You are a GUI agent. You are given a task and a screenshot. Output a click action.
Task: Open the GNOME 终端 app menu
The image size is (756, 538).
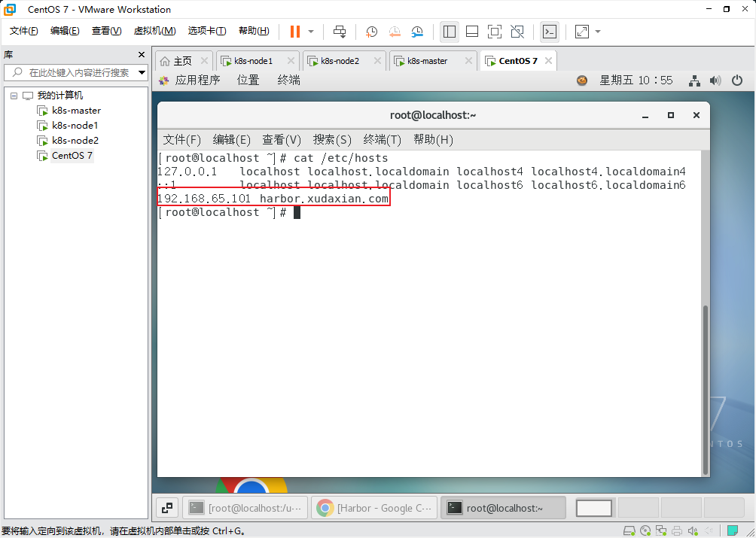289,81
